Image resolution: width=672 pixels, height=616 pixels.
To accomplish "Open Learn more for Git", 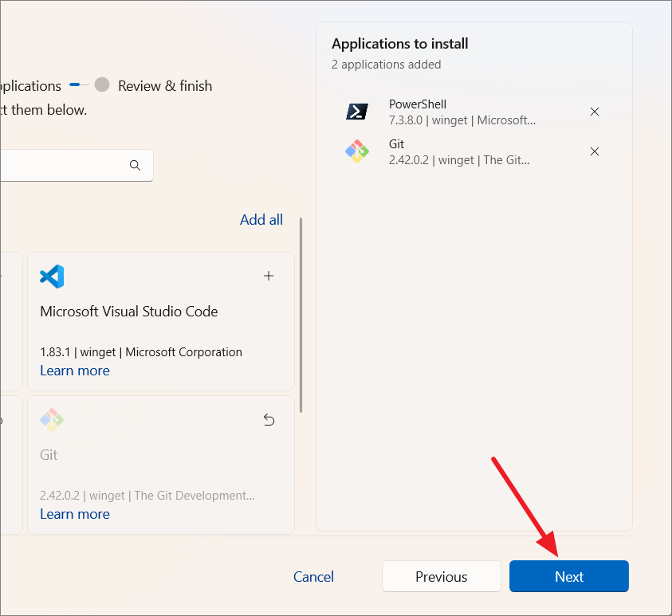I will tap(75, 514).
